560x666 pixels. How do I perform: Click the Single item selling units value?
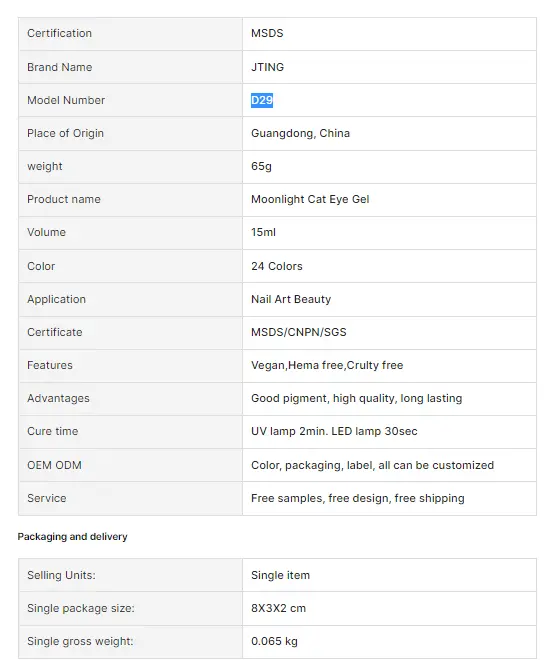(x=280, y=575)
